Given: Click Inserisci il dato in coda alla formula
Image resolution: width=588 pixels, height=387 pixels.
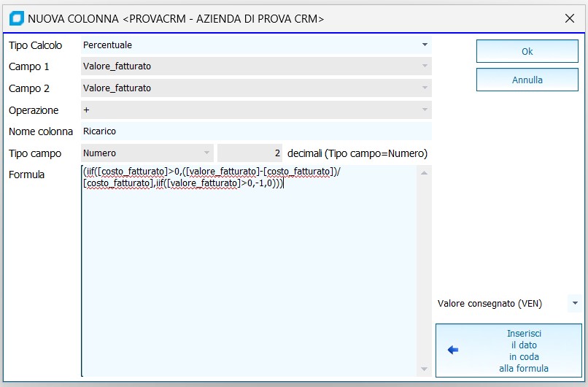Looking at the screenshot, I should click(509, 350).
